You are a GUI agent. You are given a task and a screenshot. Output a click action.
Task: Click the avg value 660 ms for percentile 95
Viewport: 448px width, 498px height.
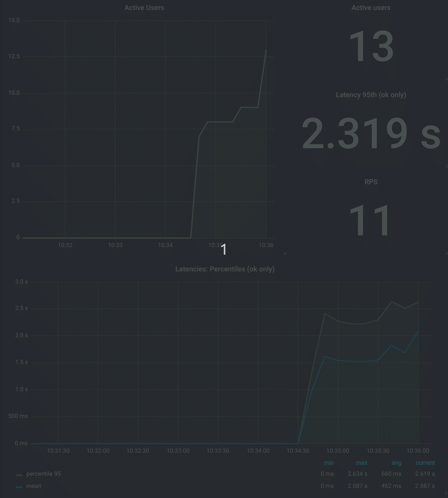[391, 474]
